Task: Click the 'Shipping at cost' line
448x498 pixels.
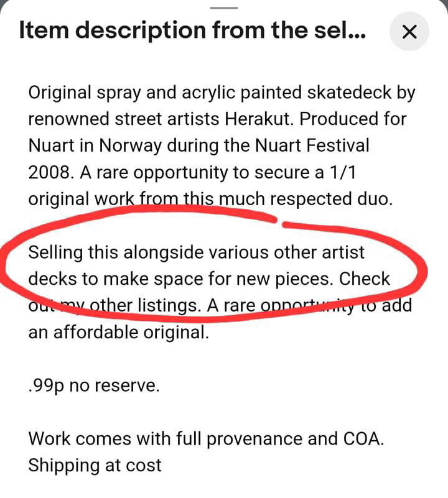Action: (95, 466)
